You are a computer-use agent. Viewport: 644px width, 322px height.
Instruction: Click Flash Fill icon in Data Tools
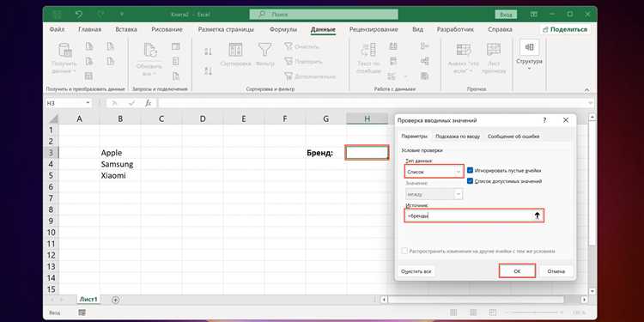[x=393, y=46]
